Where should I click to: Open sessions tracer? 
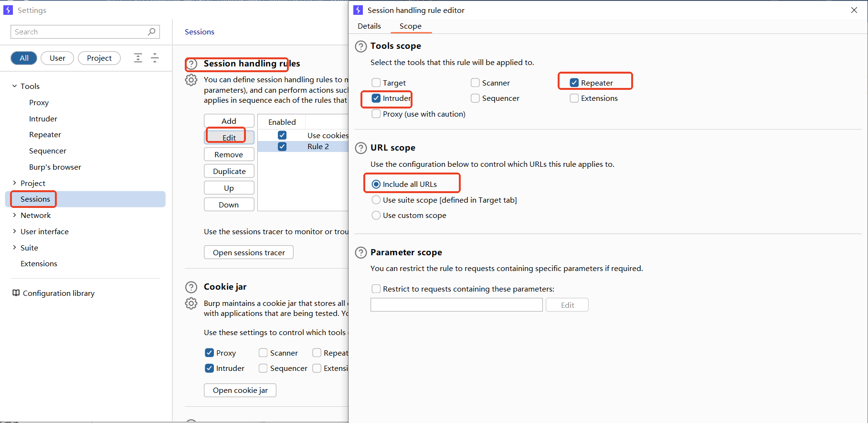[x=249, y=252]
